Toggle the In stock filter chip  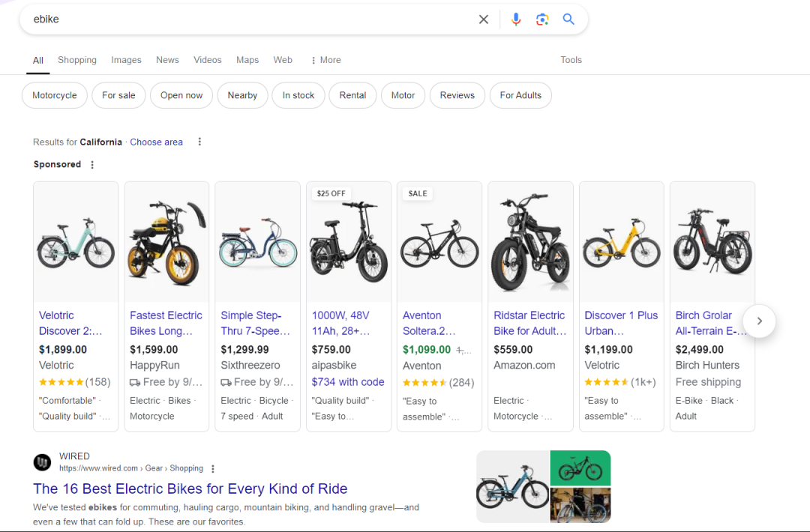tap(298, 96)
